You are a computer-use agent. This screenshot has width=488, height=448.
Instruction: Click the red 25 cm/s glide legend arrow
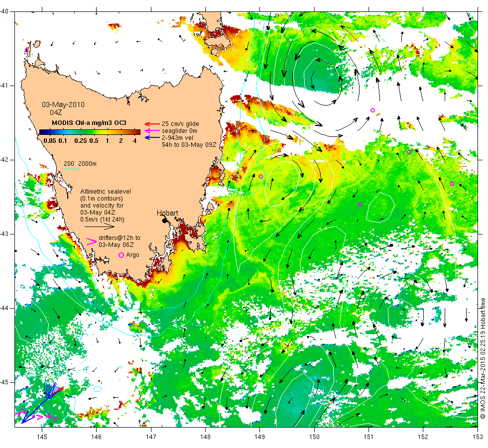pos(152,124)
